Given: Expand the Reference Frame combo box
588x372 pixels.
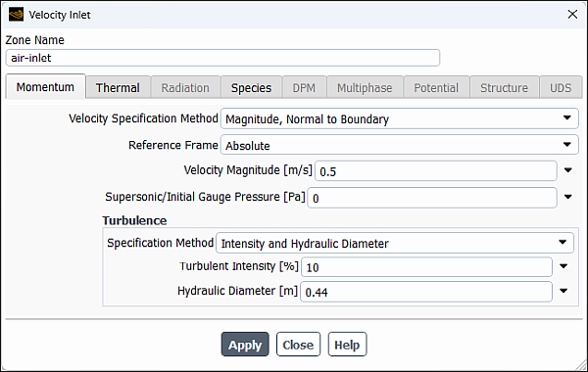Looking at the screenshot, I should click(x=400, y=145).
